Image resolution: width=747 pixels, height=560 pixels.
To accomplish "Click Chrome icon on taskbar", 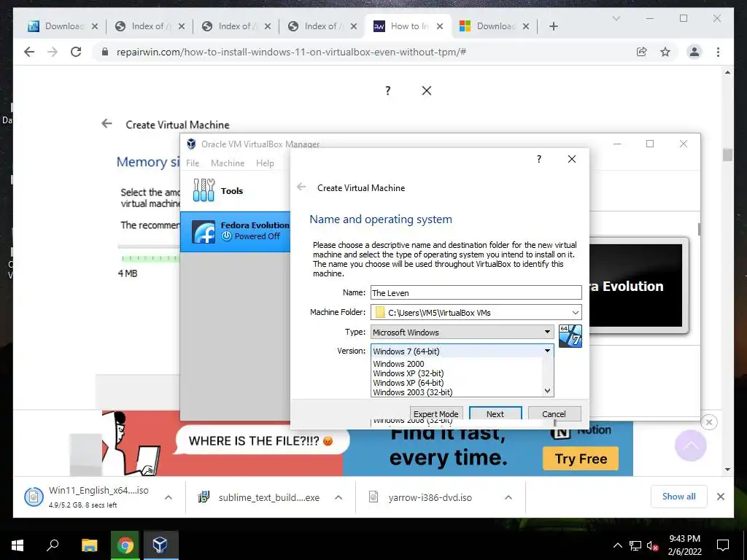I will (125, 545).
